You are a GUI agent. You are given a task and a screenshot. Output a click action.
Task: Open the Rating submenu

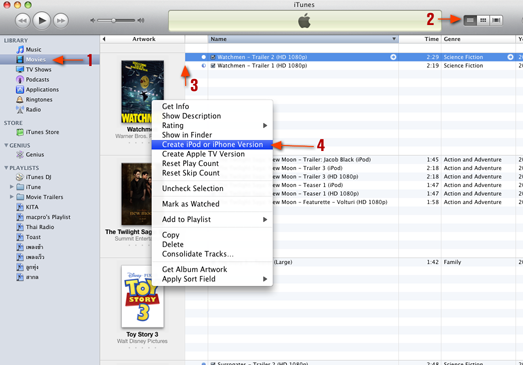click(x=212, y=125)
